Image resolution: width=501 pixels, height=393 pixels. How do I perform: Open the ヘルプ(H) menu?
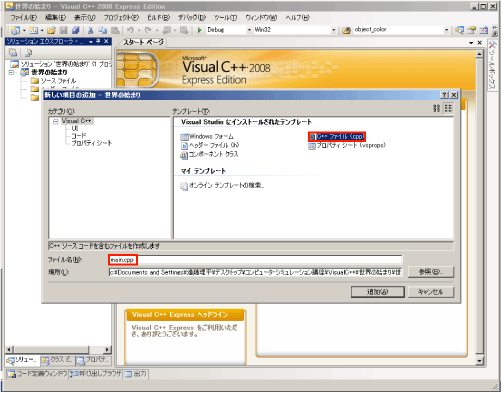click(297, 18)
